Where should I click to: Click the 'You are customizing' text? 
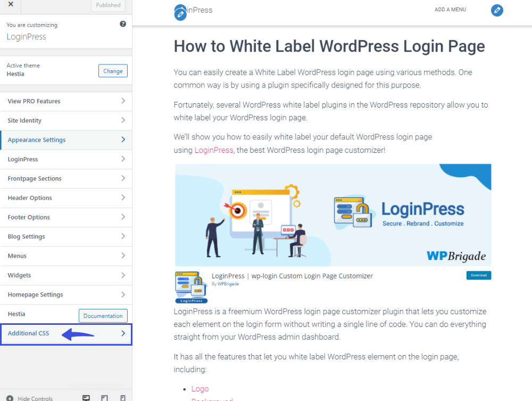pyautogui.click(x=32, y=25)
